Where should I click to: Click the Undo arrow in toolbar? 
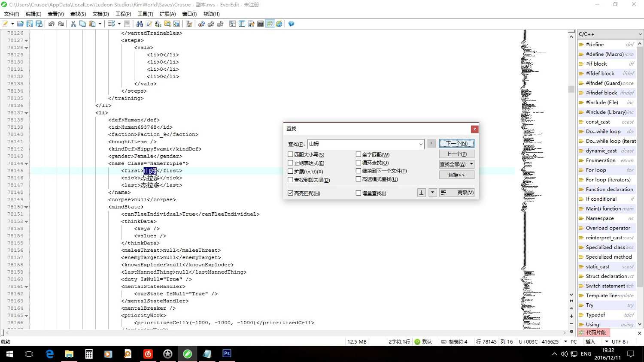[52, 24]
